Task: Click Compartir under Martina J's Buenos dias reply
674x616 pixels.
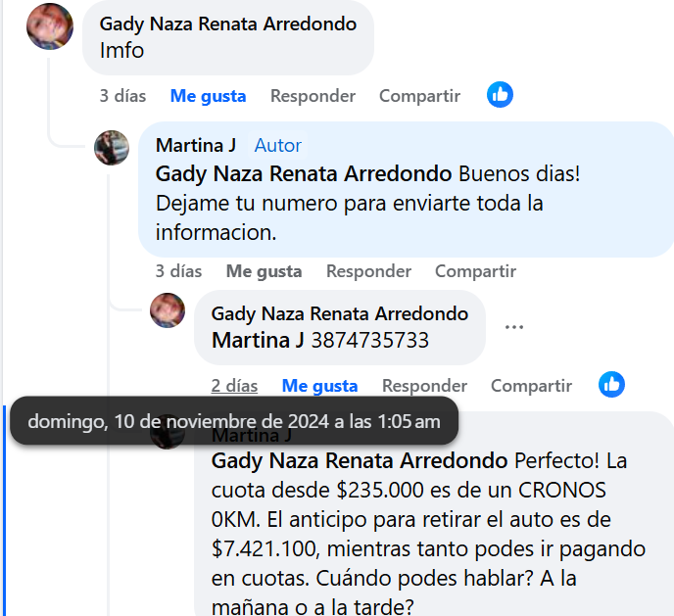Action: click(x=476, y=271)
